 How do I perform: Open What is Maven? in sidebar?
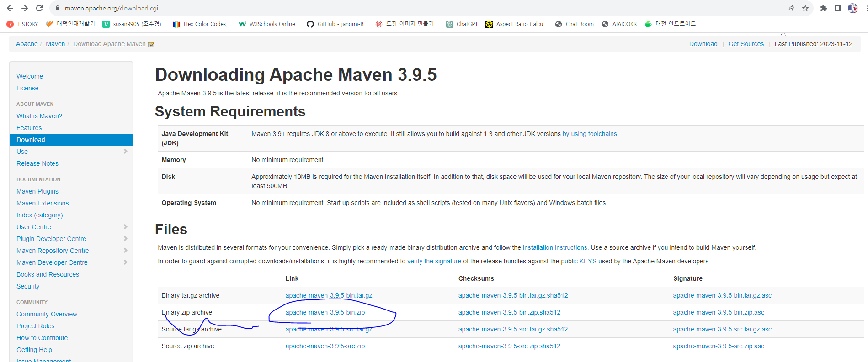pyautogui.click(x=39, y=116)
